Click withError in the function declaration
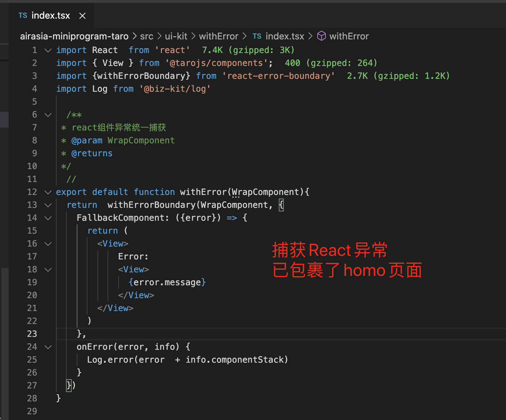This screenshot has width=506, height=420. tap(204, 192)
